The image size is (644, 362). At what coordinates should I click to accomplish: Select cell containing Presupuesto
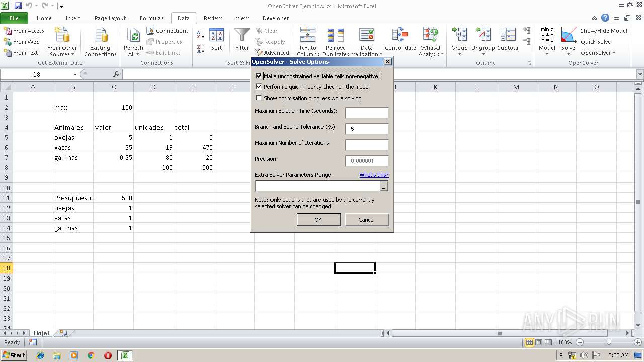(x=73, y=198)
